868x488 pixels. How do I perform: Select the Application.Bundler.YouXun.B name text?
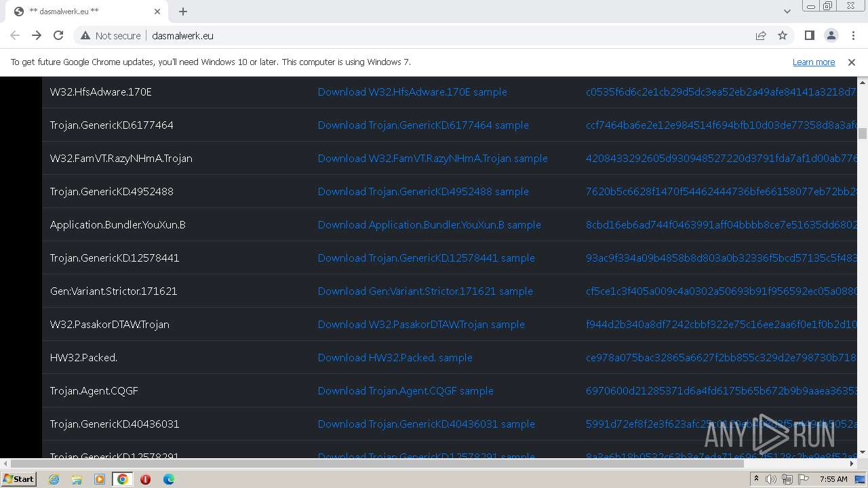click(x=118, y=224)
